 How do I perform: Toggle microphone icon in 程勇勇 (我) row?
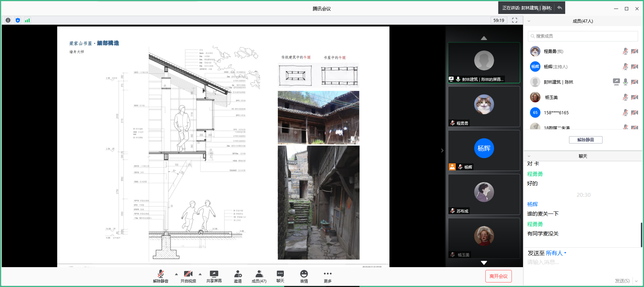pos(626,51)
